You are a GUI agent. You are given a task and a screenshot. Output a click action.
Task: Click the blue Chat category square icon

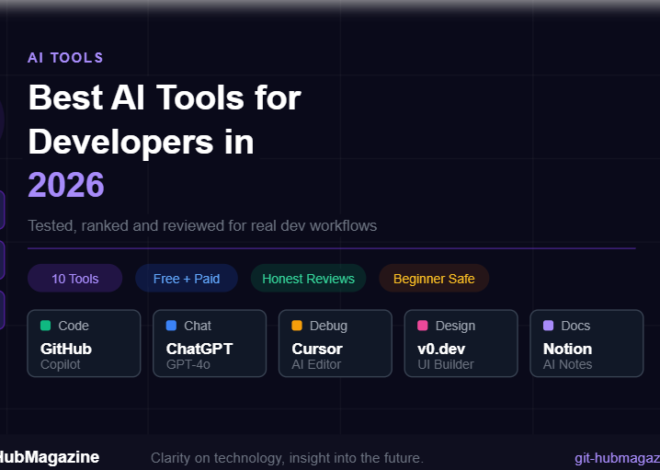[x=171, y=326]
